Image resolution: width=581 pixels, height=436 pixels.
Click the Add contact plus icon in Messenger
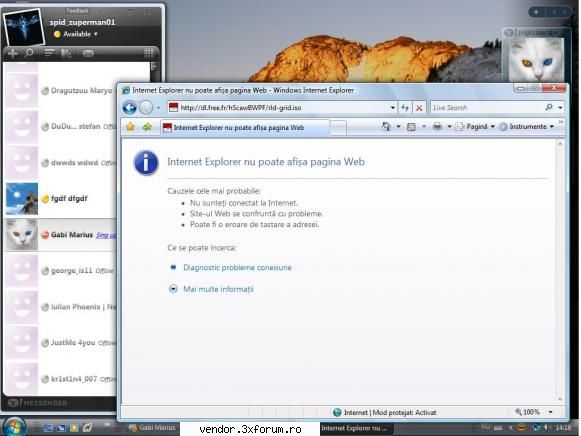coord(13,53)
